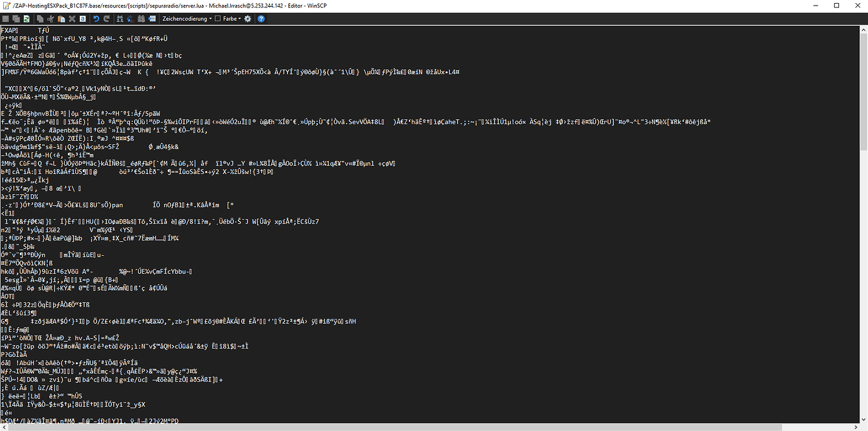Open WinSCP help with the question mark
The image size is (868, 431).
click(x=260, y=18)
